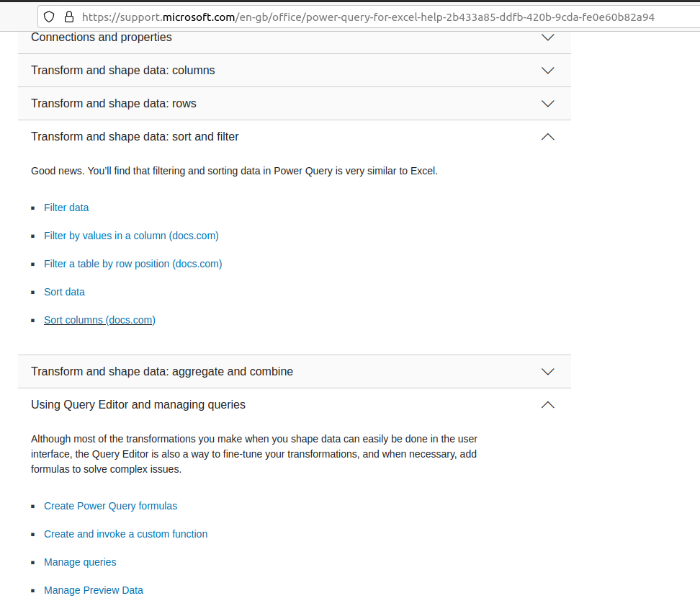
Task: Open the Filter data link
Action: click(x=66, y=208)
